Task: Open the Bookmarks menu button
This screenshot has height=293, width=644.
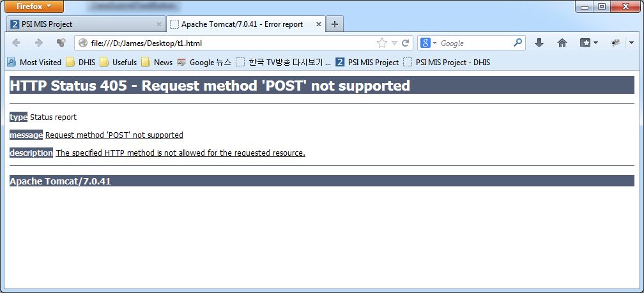Action: [x=588, y=43]
